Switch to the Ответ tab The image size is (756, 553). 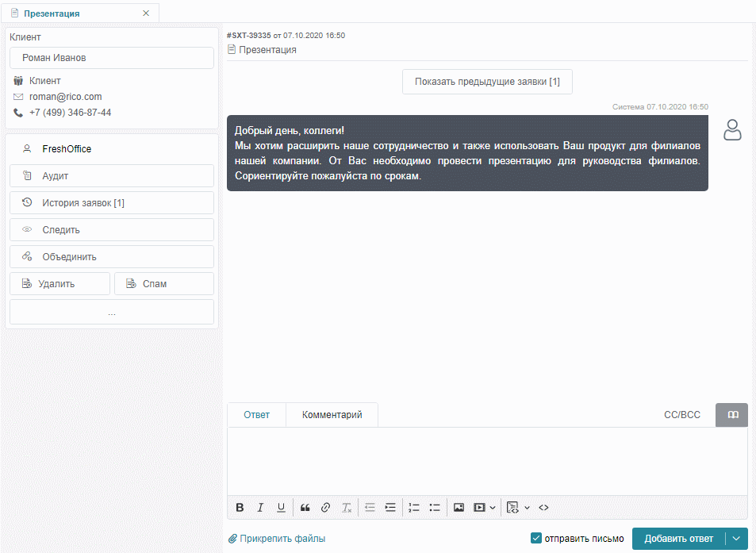[x=256, y=415]
